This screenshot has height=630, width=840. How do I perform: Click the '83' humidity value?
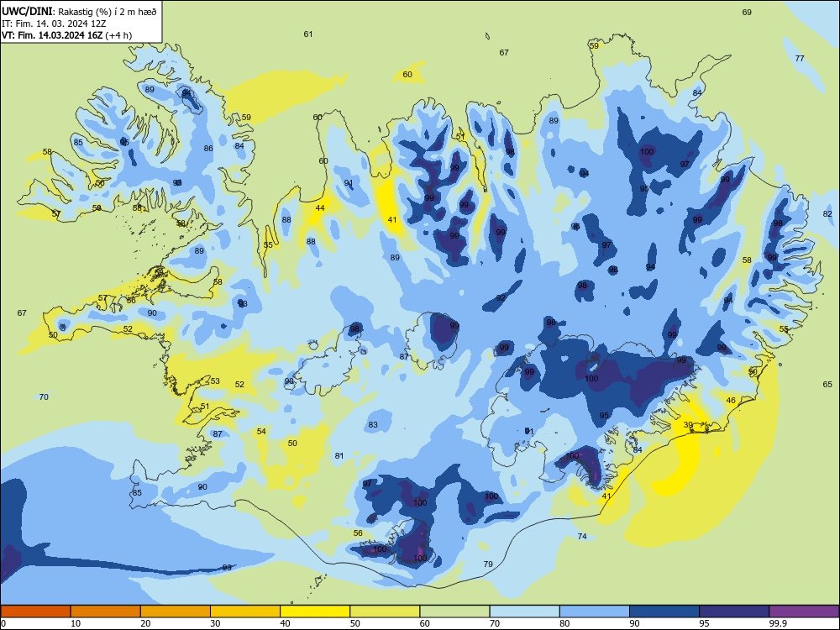coord(373,425)
